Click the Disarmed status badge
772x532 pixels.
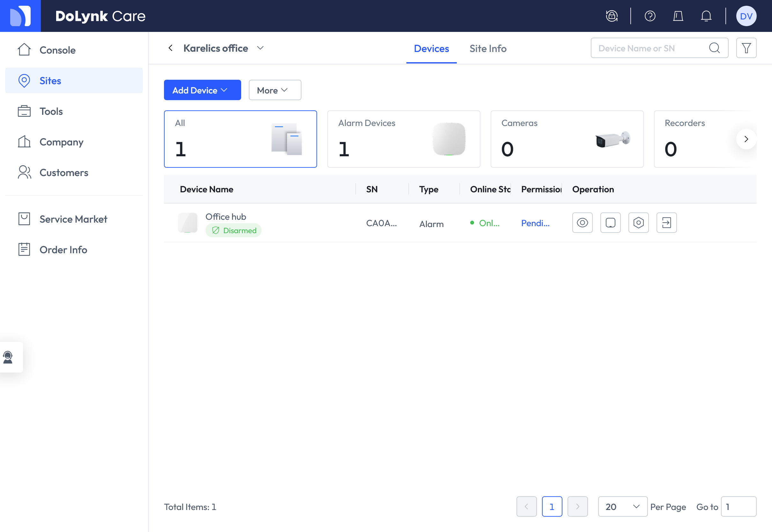click(233, 230)
